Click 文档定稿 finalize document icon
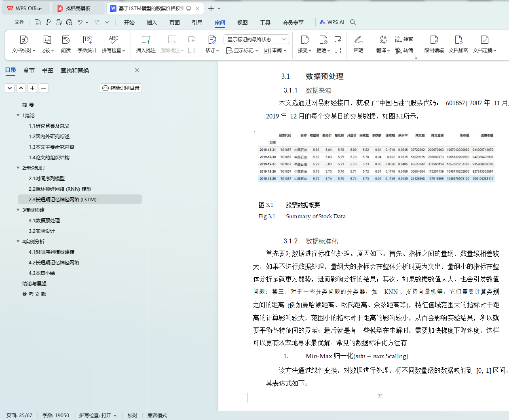Viewport: 509px width, 420px height. pyautogui.click(x=485, y=40)
